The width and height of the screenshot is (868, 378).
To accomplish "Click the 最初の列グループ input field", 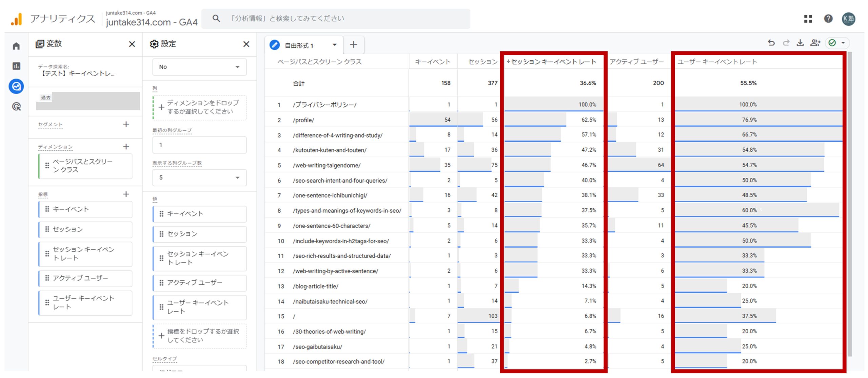I will (199, 145).
